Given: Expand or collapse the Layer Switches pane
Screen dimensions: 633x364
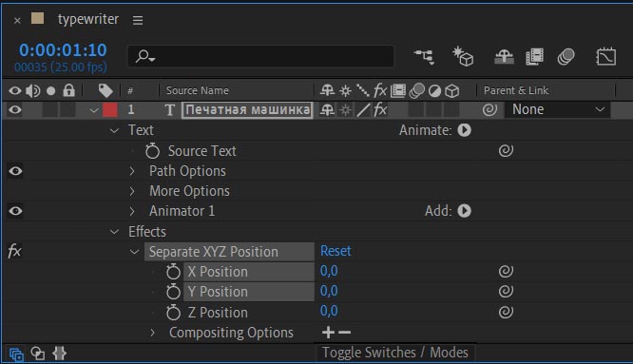Looking at the screenshot, I should pos(16,354).
